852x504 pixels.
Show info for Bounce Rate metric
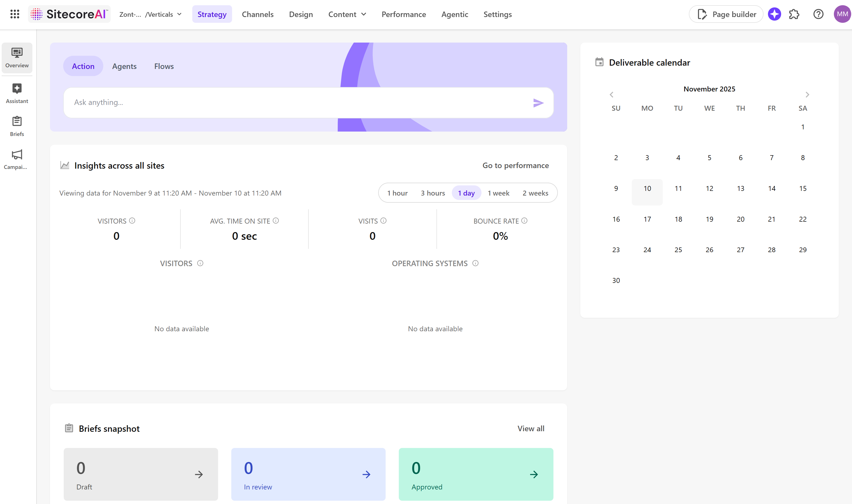pos(524,221)
